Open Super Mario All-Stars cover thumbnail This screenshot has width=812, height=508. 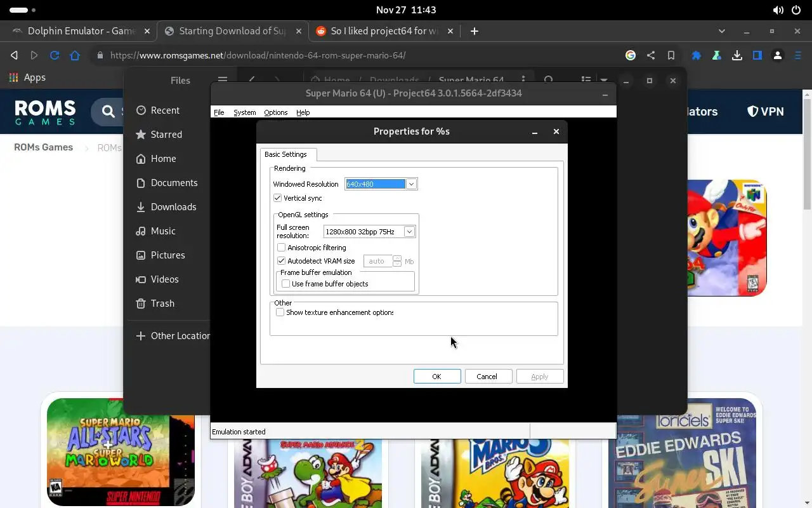point(121,452)
